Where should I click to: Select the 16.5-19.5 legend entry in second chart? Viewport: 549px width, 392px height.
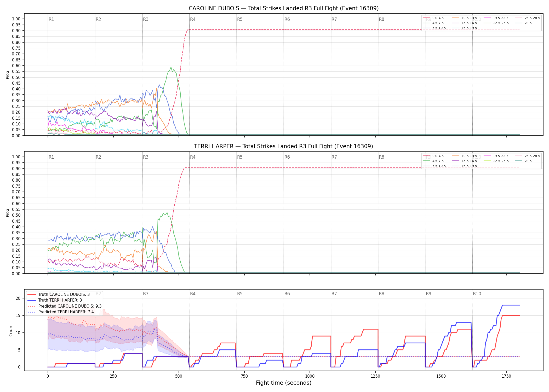(x=465, y=166)
